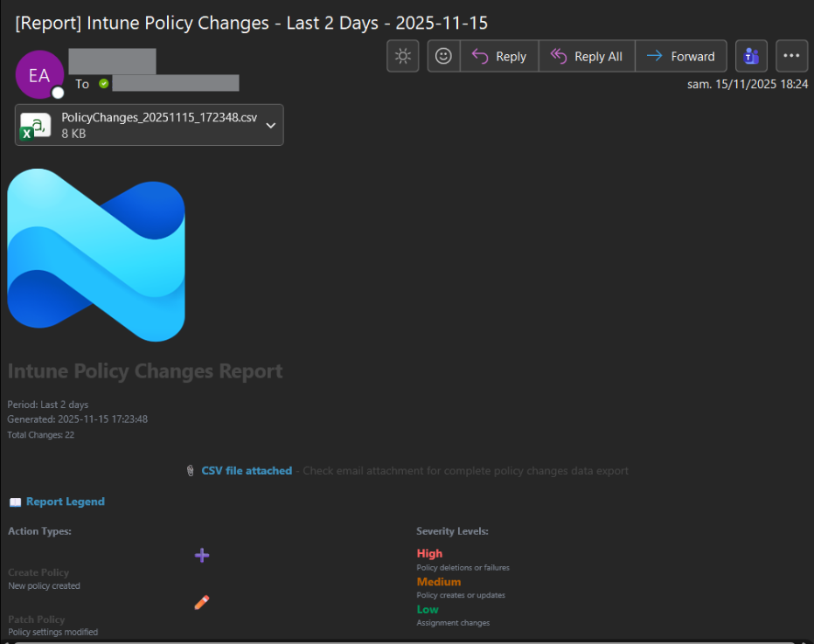Image resolution: width=814 pixels, height=644 pixels.
Task: Open the more actions ellipsis menu
Action: click(x=791, y=55)
